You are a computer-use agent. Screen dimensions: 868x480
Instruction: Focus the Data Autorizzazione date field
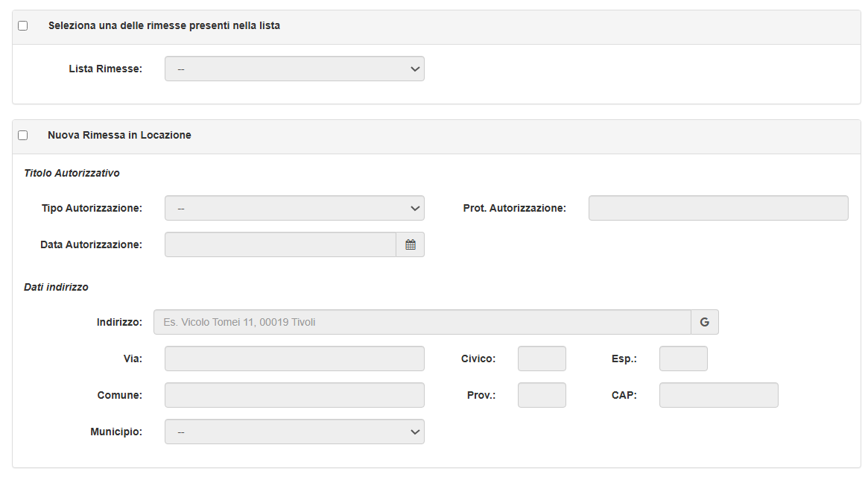(280, 244)
